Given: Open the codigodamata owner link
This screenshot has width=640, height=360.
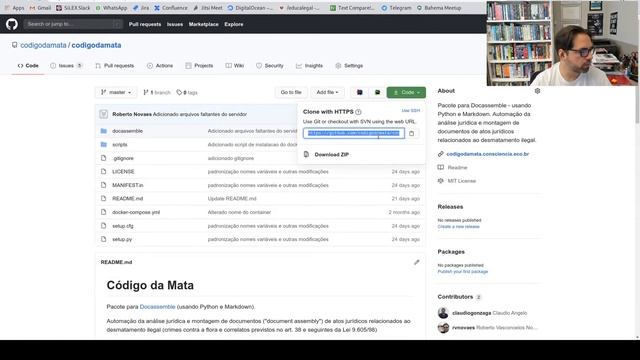Looking at the screenshot, I should (x=43, y=45).
